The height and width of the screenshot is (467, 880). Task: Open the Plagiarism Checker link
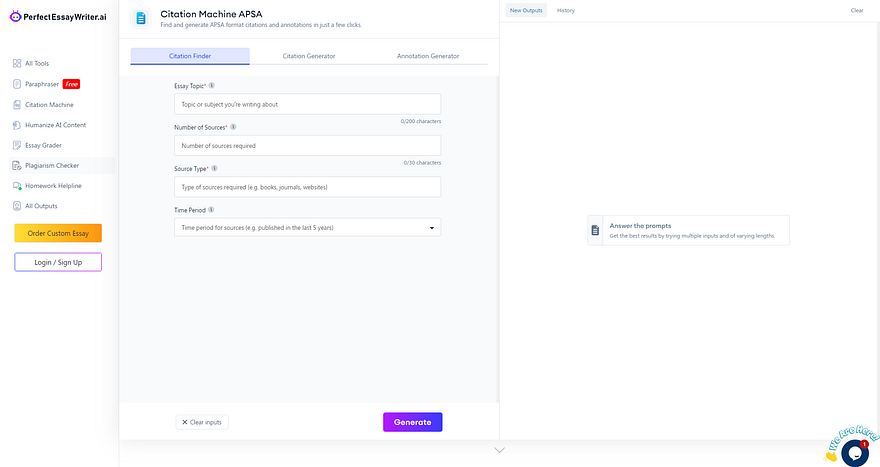(x=52, y=166)
